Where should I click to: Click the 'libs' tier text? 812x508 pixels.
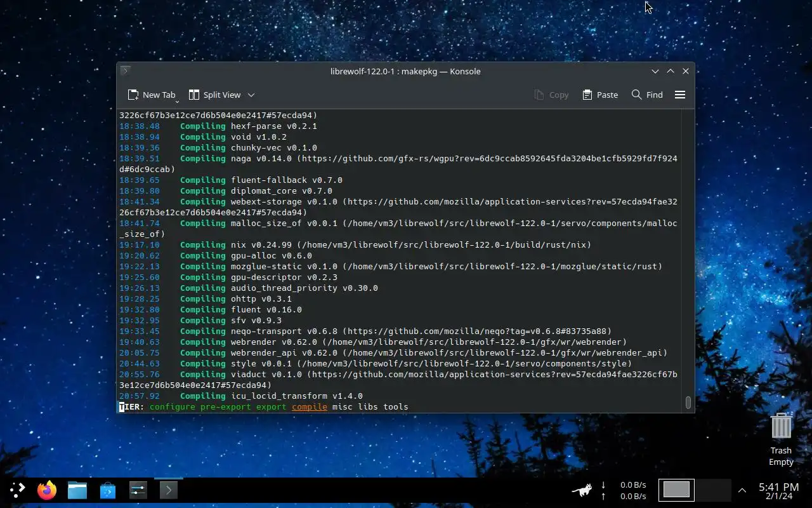pyautogui.click(x=368, y=406)
